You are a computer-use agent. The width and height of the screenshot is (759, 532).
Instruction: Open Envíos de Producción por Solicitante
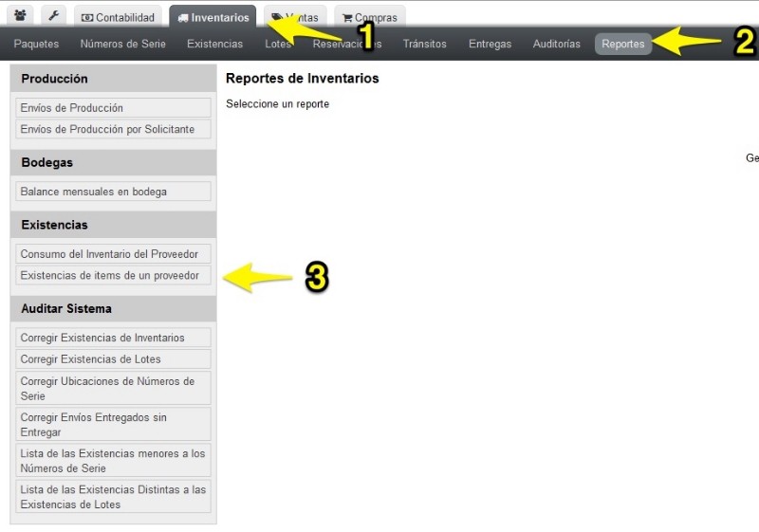pyautogui.click(x=113, y=129)
